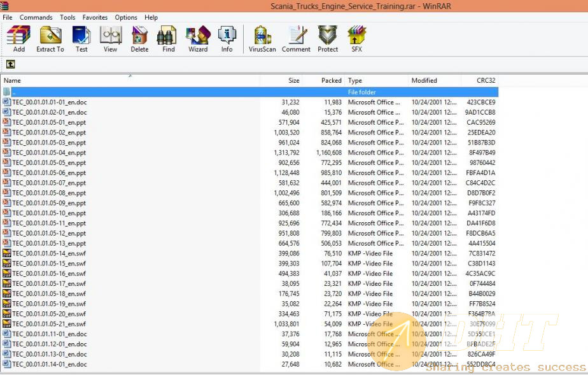Click the icon of TEC_00.01.01.05-18_en.swf

coord(7,294)
